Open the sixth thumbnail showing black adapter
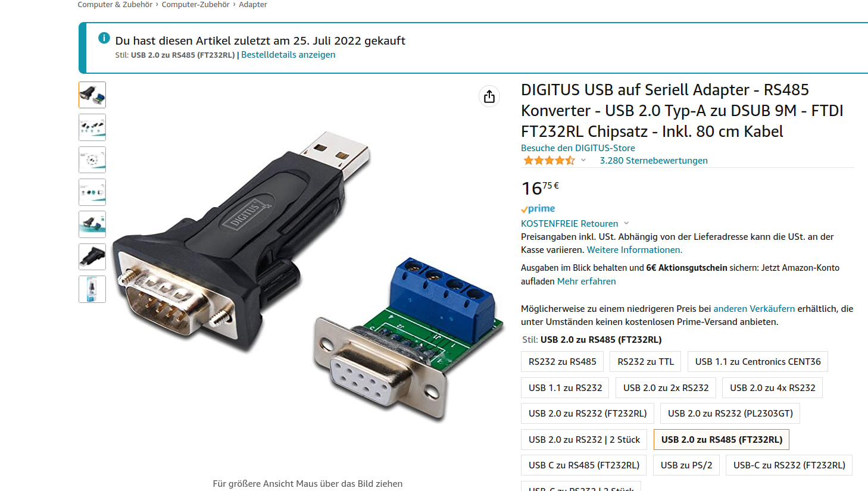This screenshot has height=491, width=868. [x=92, y=257]
